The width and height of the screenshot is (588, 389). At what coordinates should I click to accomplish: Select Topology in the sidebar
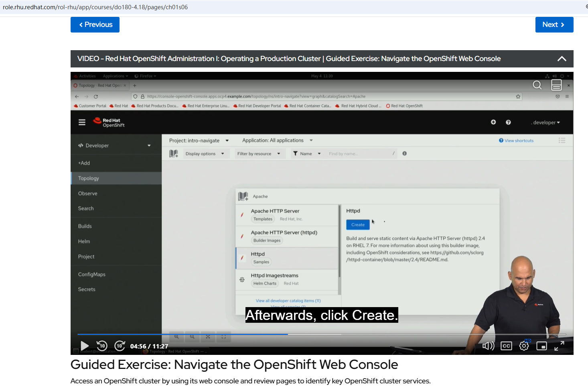(116, 178)
